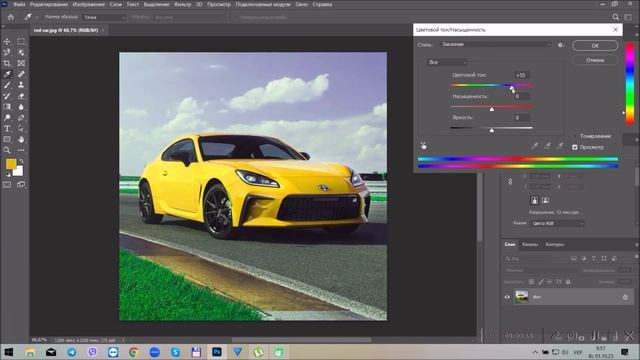Set landscape orientation in Properties panel
Viewport: 640px width, 360px height.
545,200
